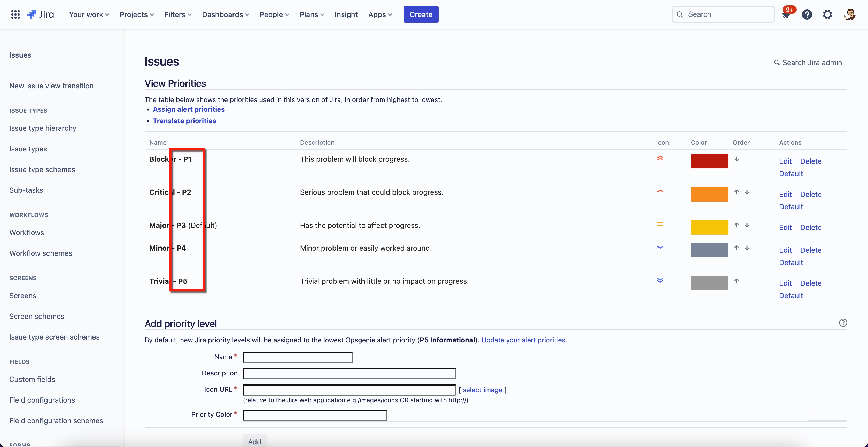The image size is (868, 447).
Task: Open Jira settings via the gear icon
Action: [x=827, y=14]
